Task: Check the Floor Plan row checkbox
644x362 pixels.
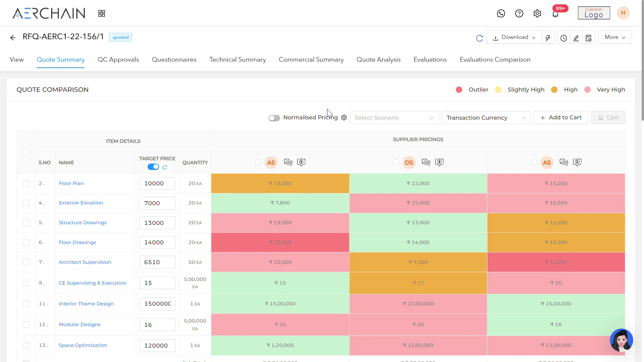Action: pos(26,183)
